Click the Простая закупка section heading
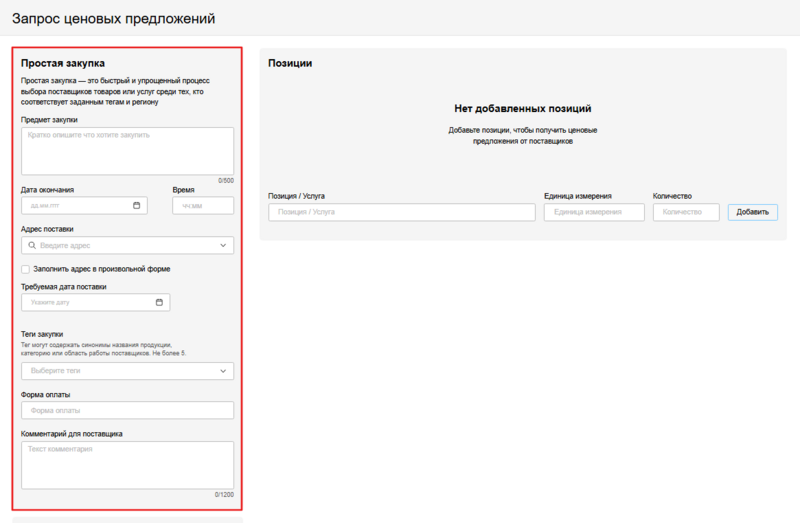Screen dimensions: 800x523 click(63, 63)
